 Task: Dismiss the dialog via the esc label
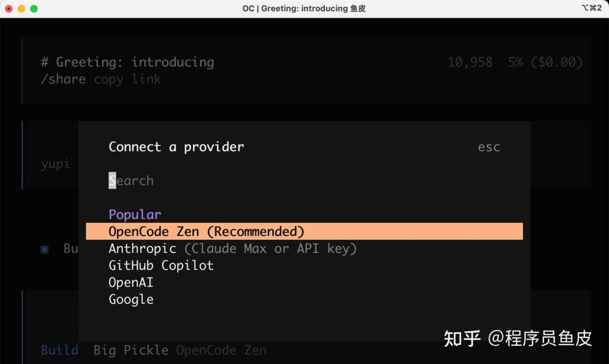[x=489, y=147]
